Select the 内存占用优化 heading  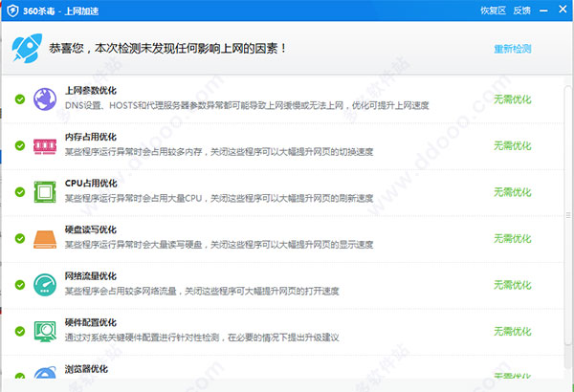(x=91, y=137)
